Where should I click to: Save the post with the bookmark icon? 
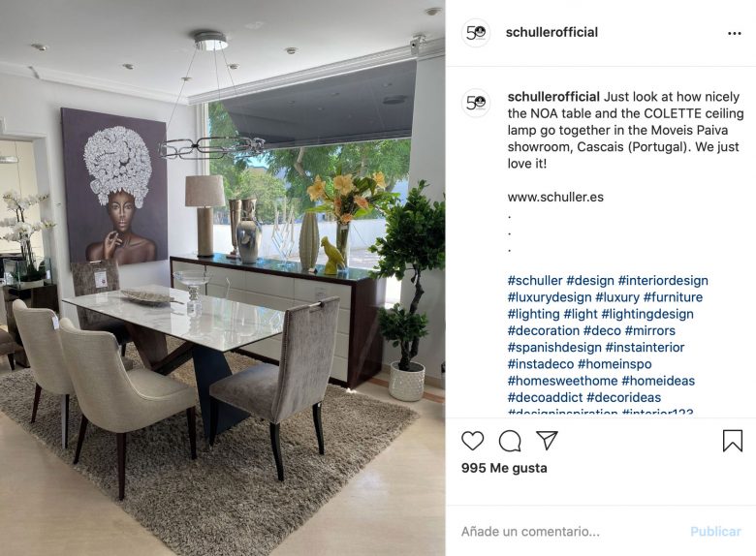(733, 441)
